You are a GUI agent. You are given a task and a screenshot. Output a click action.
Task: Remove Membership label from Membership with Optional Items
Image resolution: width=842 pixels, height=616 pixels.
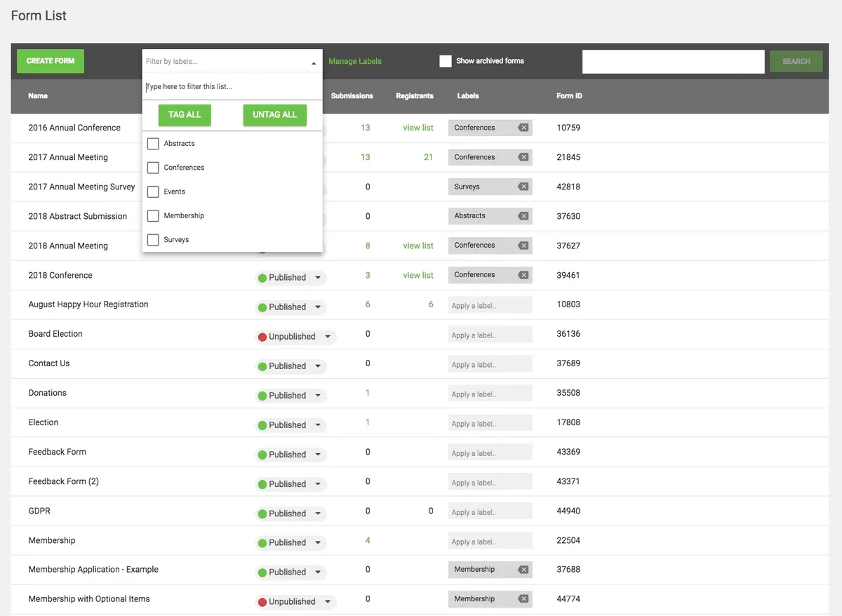point(523,599)
